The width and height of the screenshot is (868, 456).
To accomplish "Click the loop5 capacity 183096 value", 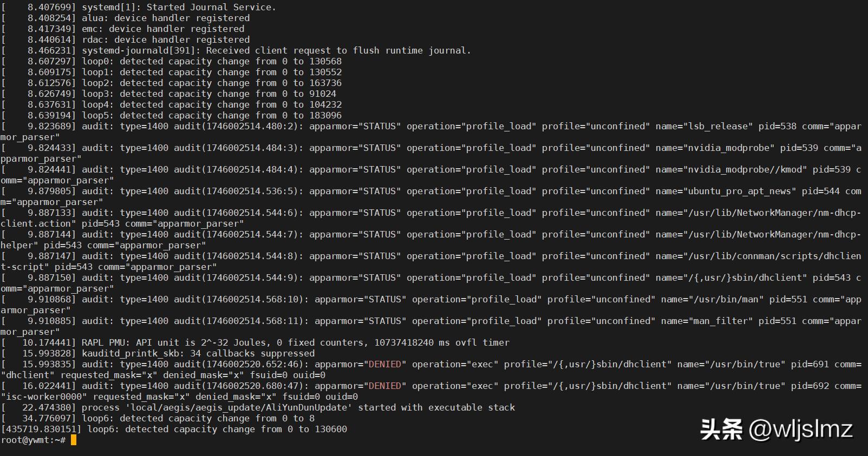I will pyautogui.click(x=325, y=115).
